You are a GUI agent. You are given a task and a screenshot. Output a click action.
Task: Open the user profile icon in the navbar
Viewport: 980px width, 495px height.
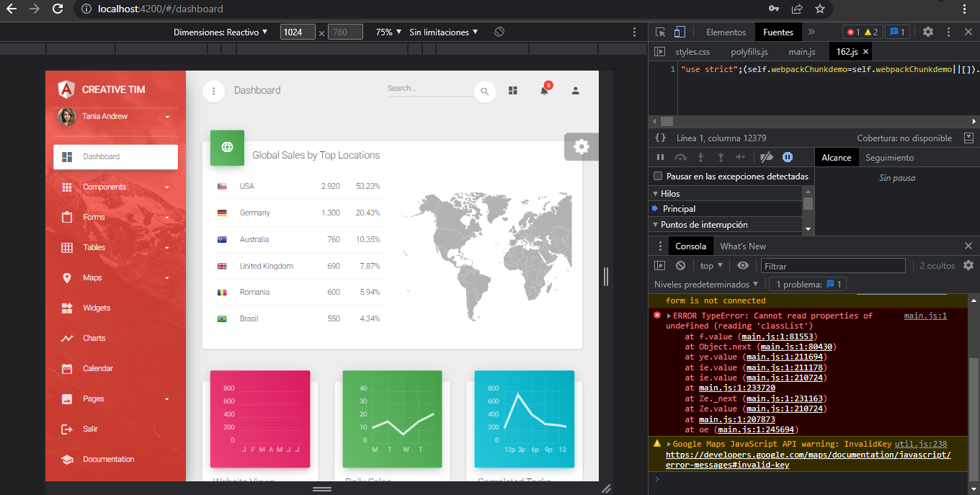click(575, 92)
